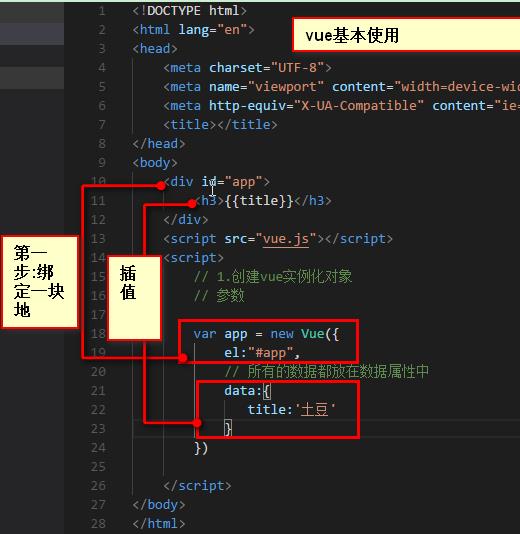Click the title:'土豆' value
This screenshot has width=520, height=534.
[x=314, y=410]
